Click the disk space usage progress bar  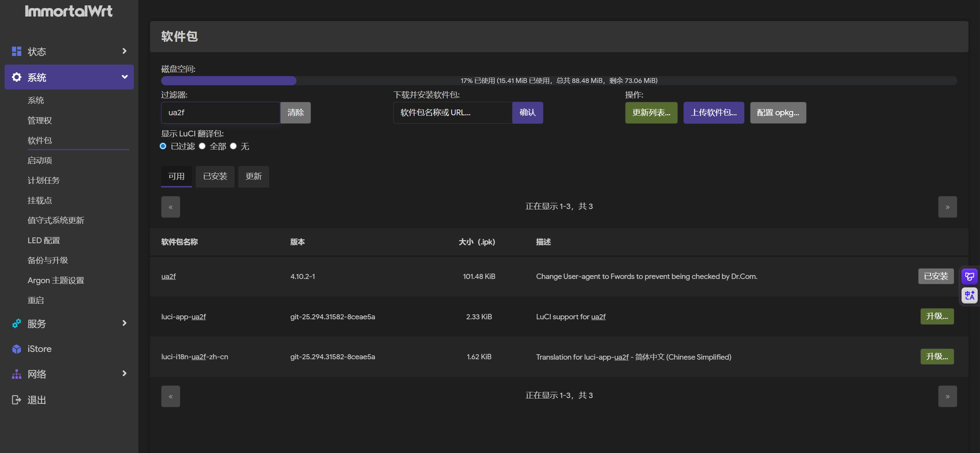[x=559, y=81]
